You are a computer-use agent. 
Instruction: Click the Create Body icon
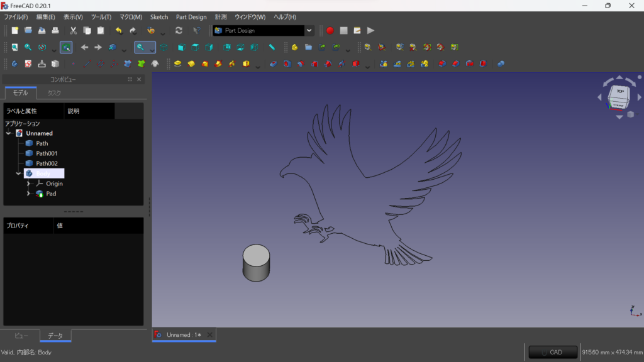click(x=15, y=64)
